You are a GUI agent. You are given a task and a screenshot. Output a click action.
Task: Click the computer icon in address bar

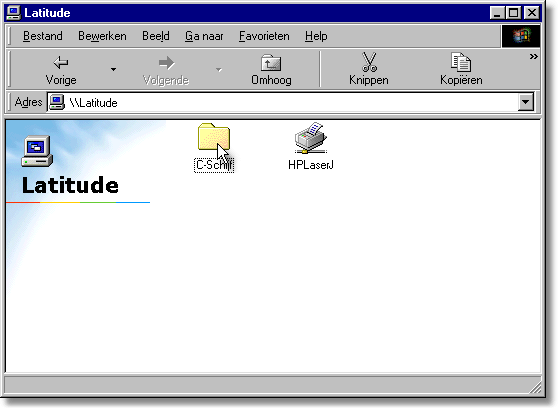57,102
